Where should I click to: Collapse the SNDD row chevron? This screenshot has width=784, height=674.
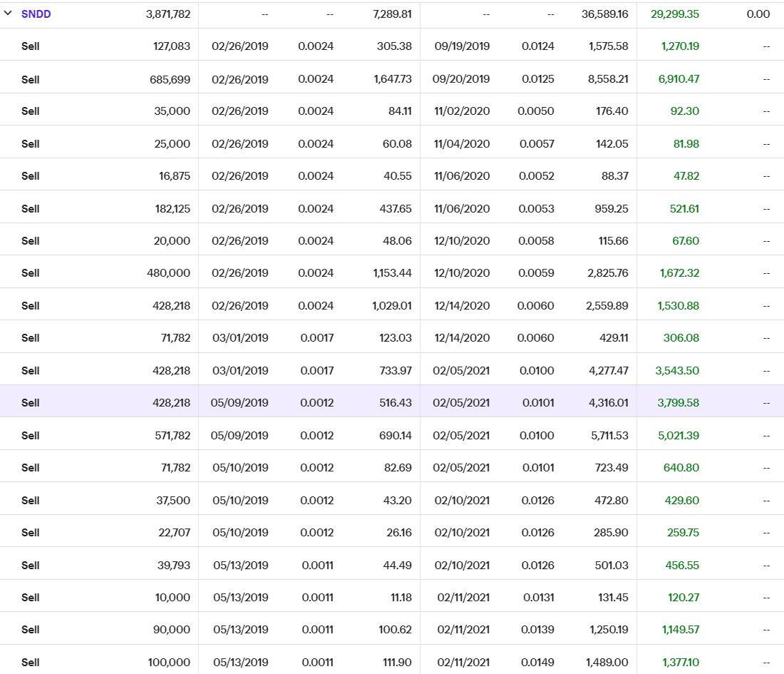pos(8,14)
